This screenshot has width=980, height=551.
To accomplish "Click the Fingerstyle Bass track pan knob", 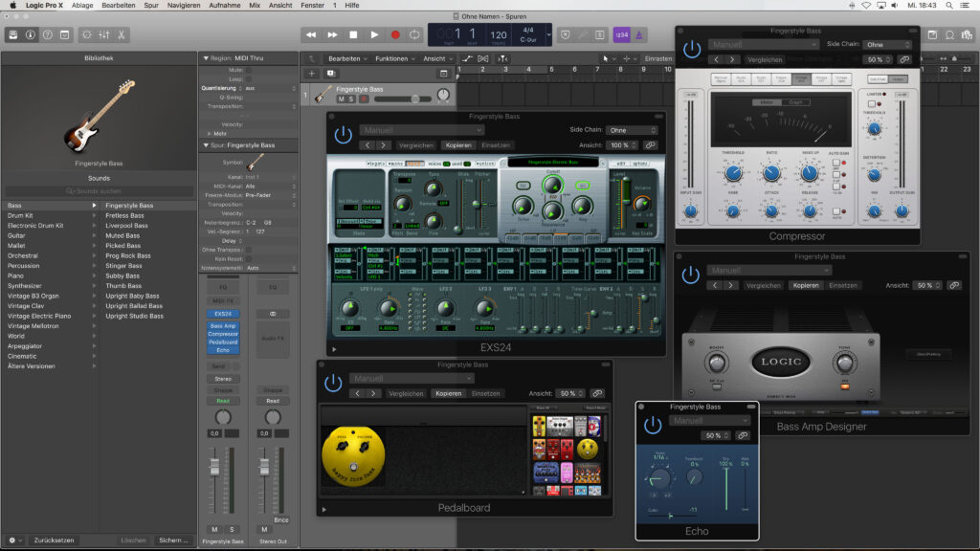I will (443, 95).
